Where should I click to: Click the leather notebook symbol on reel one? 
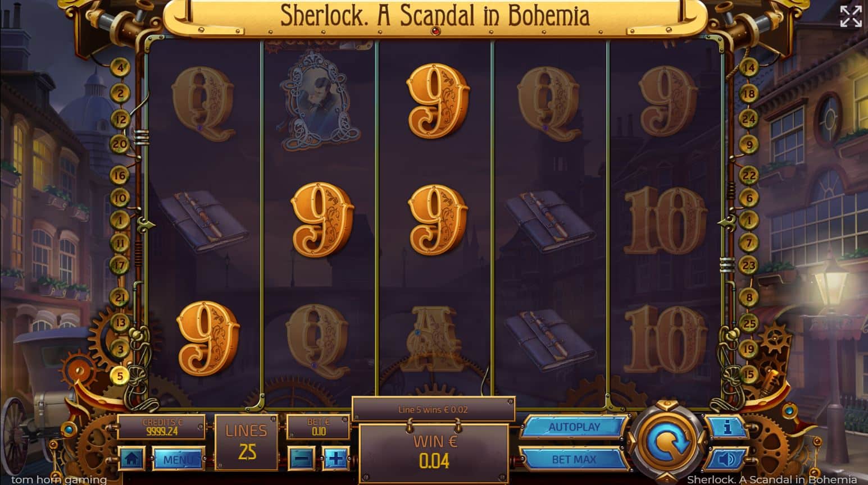click(203, 221)
